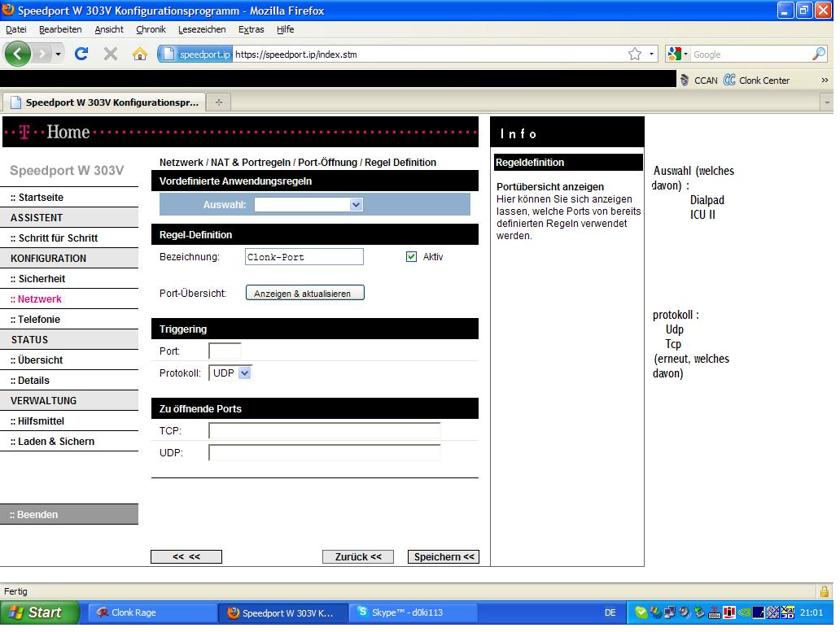This screenshot has height=632, width=840.
Task: Go to the Firefox home page icon
Action: (x=139, y=54)
